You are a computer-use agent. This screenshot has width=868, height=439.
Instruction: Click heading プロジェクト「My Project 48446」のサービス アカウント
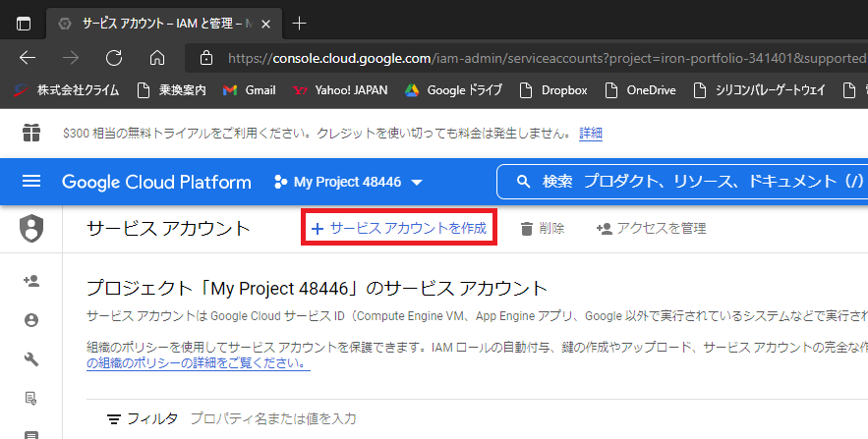(317, 288)
